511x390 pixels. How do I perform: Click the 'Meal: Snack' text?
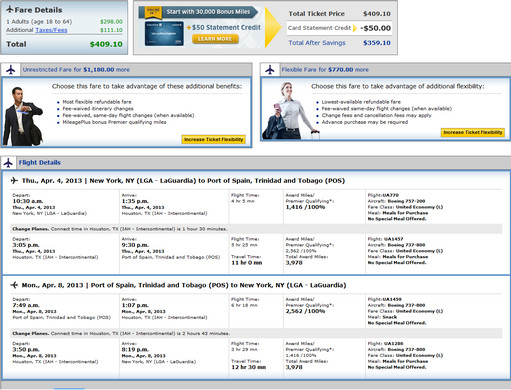(x=382, y=317)
